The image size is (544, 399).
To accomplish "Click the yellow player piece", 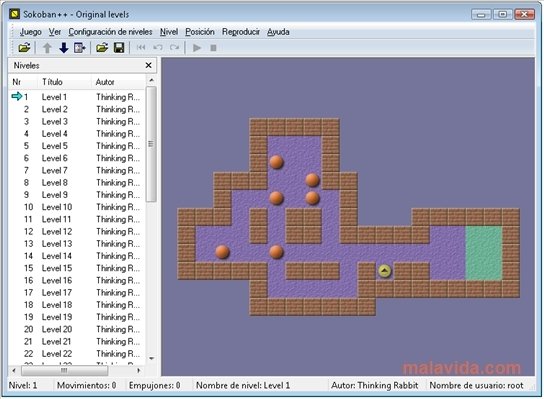I will [x=384, y=271].
